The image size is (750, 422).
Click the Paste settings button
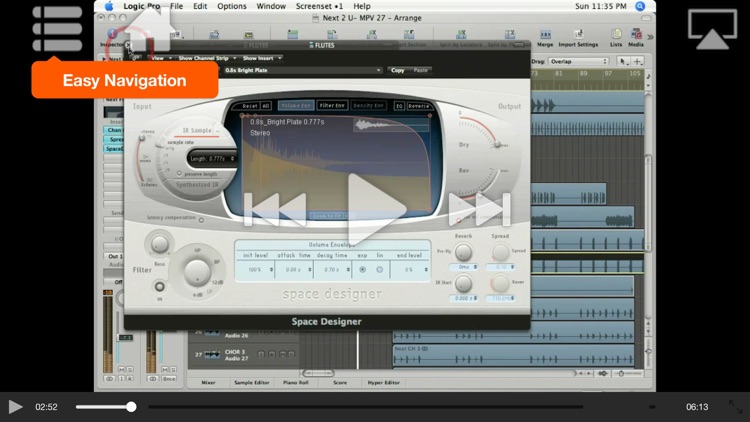pos(420,70)
